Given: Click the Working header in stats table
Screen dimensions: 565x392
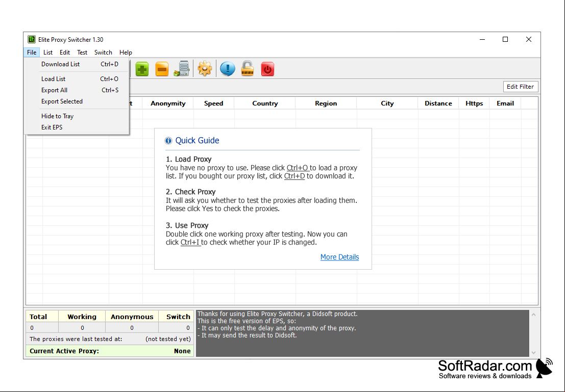Looking at the screenshot, I should coord(82,317).
